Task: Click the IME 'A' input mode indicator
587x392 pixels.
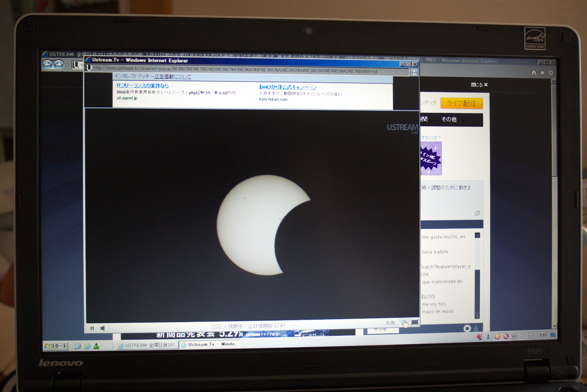Action: 488,337
